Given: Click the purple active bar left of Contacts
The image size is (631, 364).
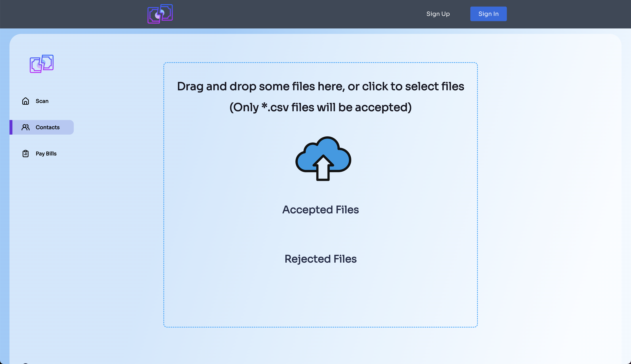Looking at the screenshot, I should [x=11, y=127].
